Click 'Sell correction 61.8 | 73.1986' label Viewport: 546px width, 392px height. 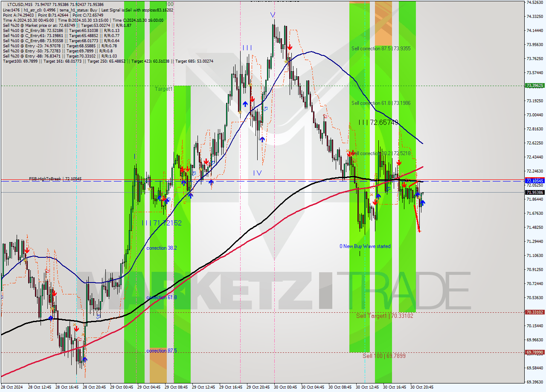(x=381, y=103)
